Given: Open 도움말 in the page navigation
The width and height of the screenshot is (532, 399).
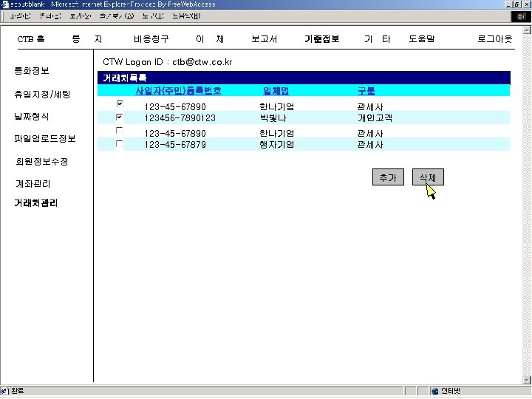Looking at the screenshot, I should [x=422, y=39].
